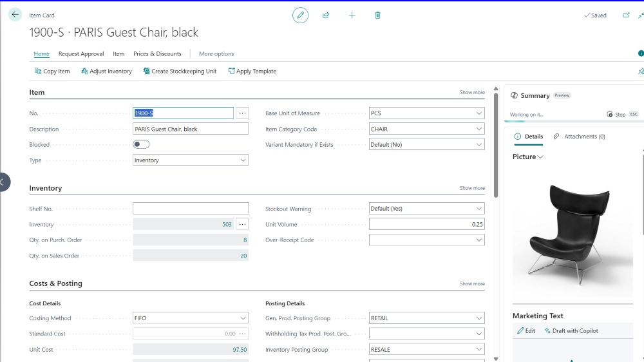Click the pencil edit icon

pyautogui.click(x=300, y=15)
